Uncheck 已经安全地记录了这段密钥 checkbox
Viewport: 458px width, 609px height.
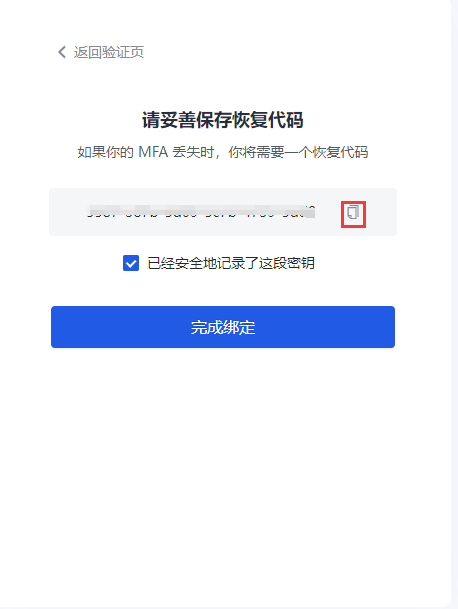131,263
